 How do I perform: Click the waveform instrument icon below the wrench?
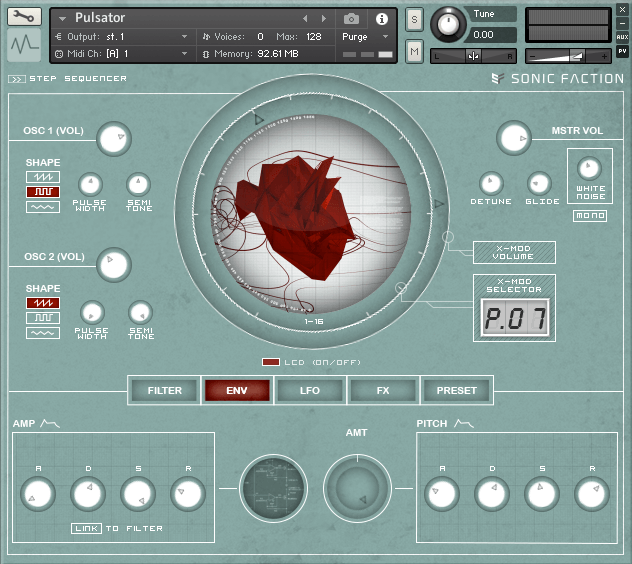coord(24,45)
